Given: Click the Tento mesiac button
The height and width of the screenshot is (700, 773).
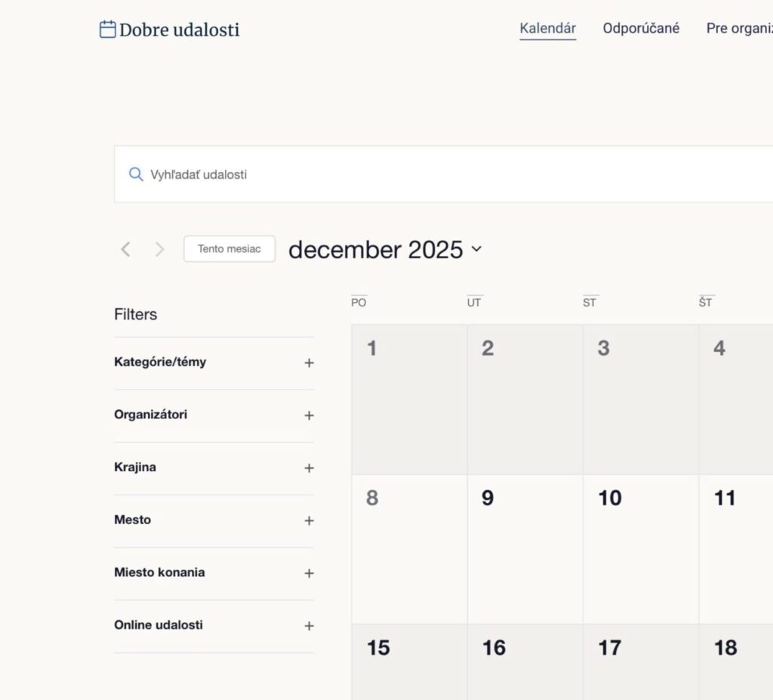Looking at the screenshot, I should [229, 248].
